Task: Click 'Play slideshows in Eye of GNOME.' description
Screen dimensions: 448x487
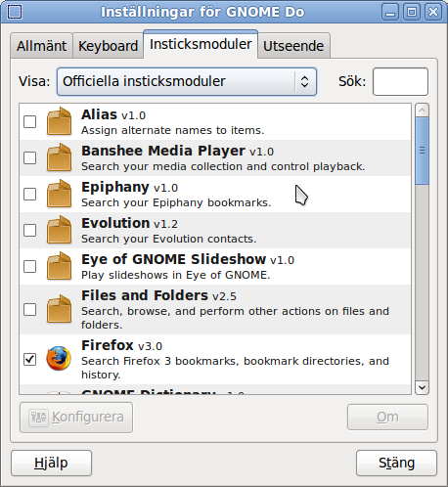Action: tap(176, 275)
